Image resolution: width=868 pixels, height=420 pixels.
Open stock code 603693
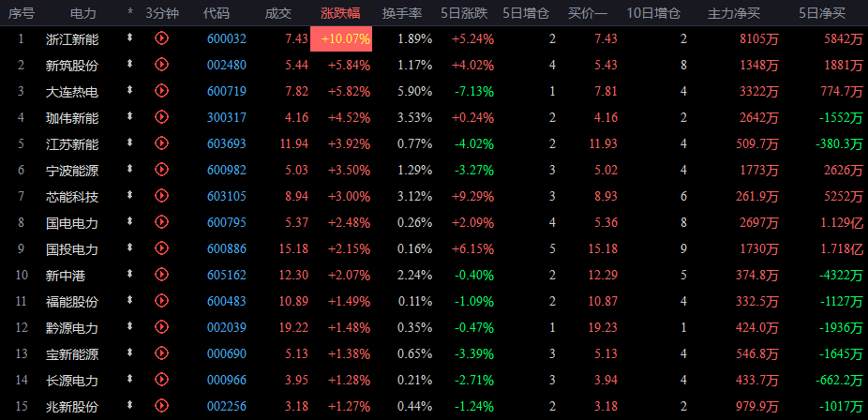pos(227,143)
